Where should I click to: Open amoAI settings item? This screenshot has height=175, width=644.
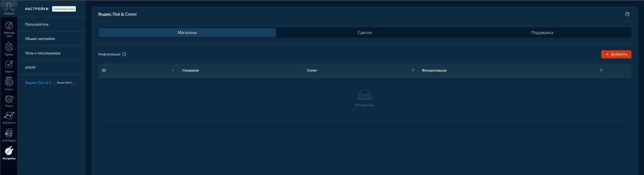pyautogui.click(x=51, y=67)
